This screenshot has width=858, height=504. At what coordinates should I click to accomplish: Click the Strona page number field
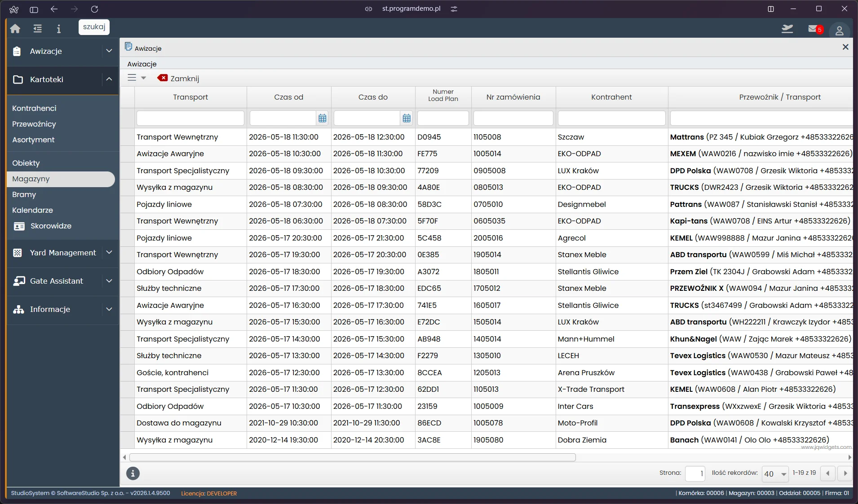pos(695,473)
